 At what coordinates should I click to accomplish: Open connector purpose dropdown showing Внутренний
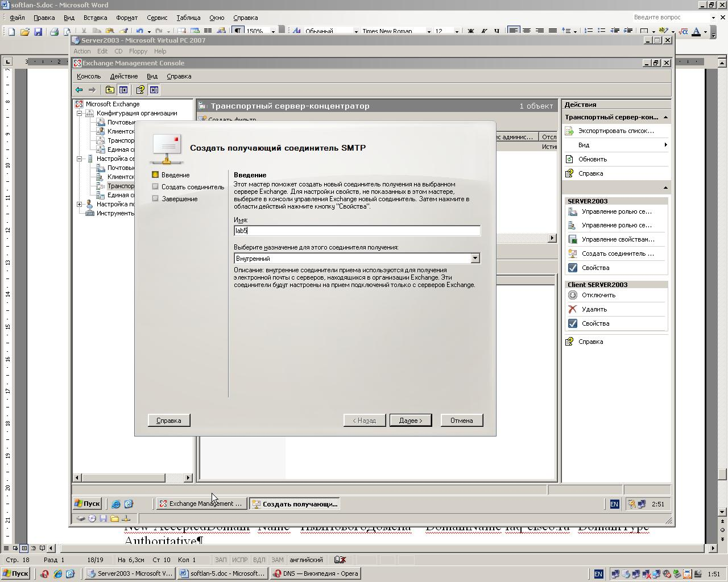tap(475, 259)
